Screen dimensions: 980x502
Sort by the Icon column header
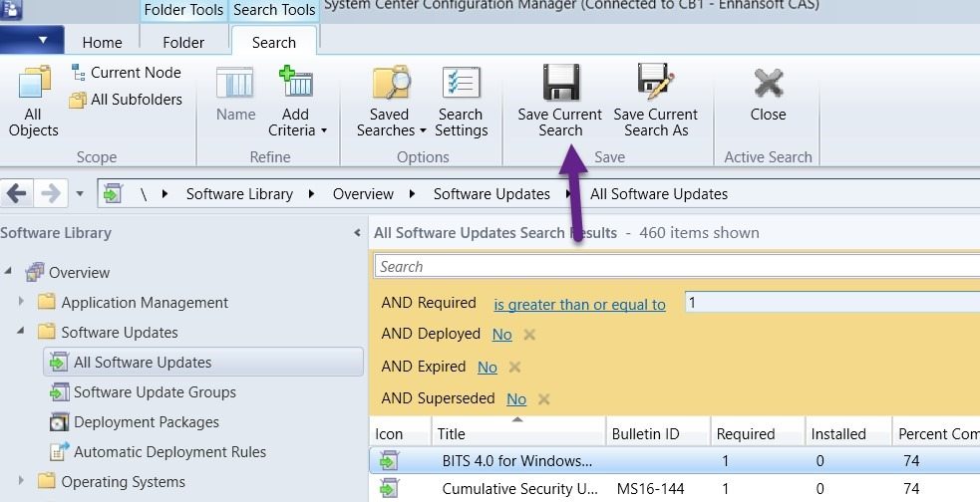[x=400, y=433]
